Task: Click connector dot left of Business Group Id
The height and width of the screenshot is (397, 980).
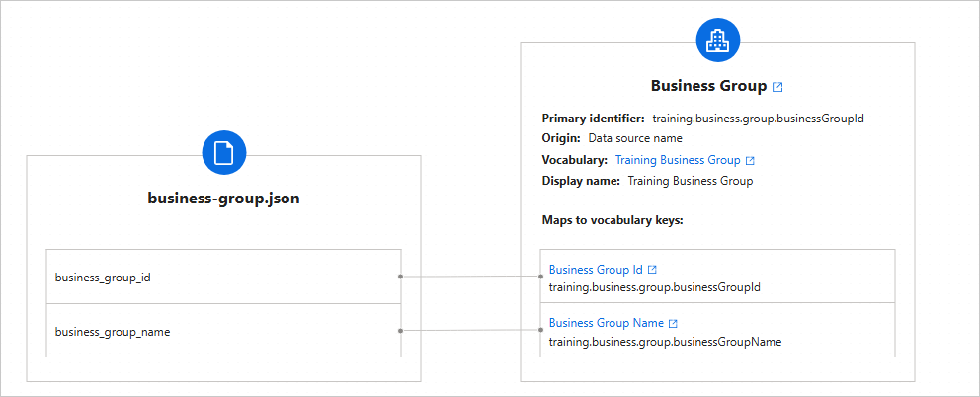Action: (540, 277)
